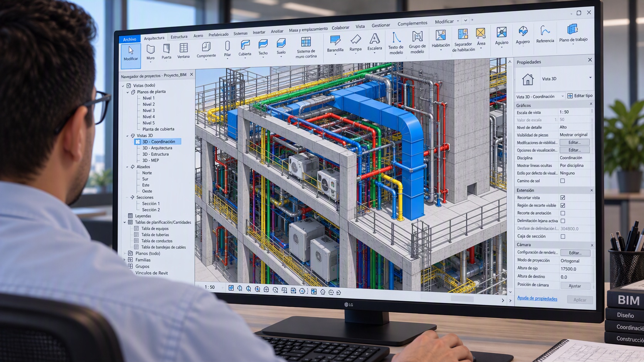
Task: Select the Techo ceiling tool
Action: (263, 48)
